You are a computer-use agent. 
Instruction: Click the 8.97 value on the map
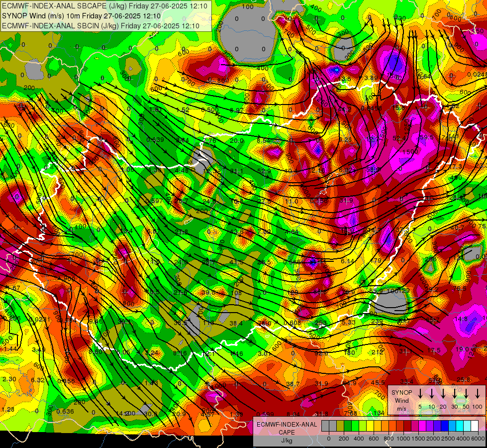(x=237, y=110)
